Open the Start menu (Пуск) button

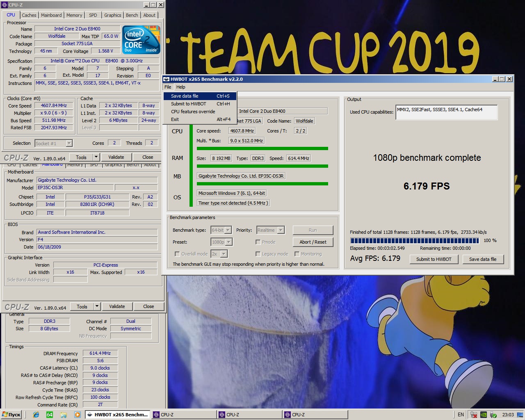pyautogui.click(x=11, y=415)
